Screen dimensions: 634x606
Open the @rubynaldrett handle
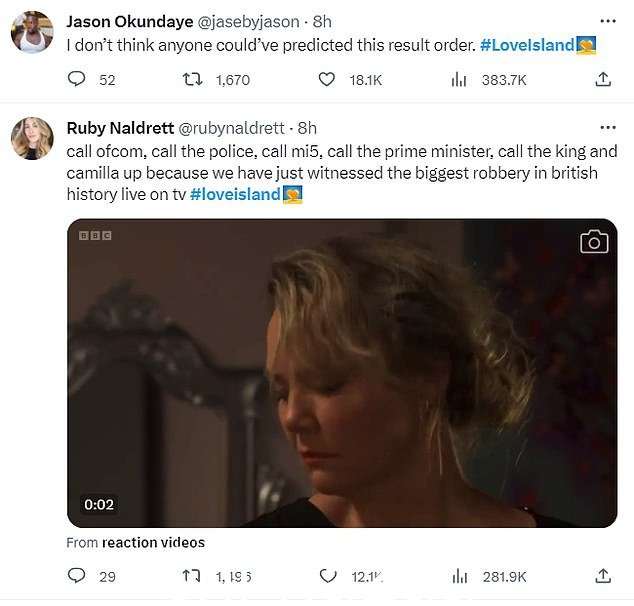click(231, 128)
